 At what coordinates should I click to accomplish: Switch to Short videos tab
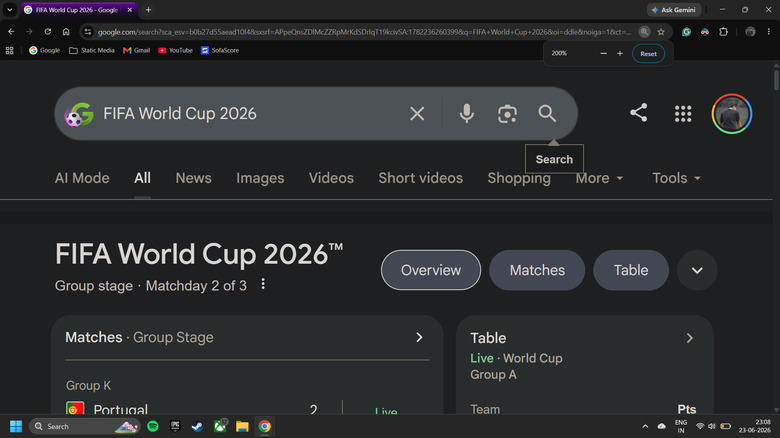[x=420, y=178]
